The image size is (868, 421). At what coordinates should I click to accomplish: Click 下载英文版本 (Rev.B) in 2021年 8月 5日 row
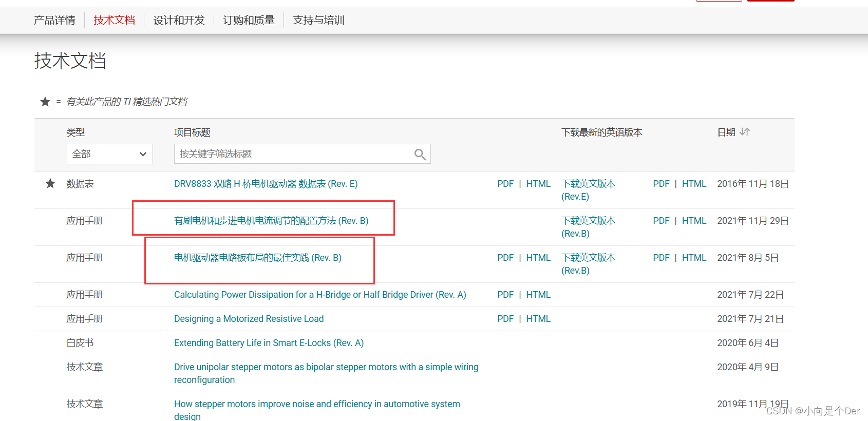pos(589,264)
